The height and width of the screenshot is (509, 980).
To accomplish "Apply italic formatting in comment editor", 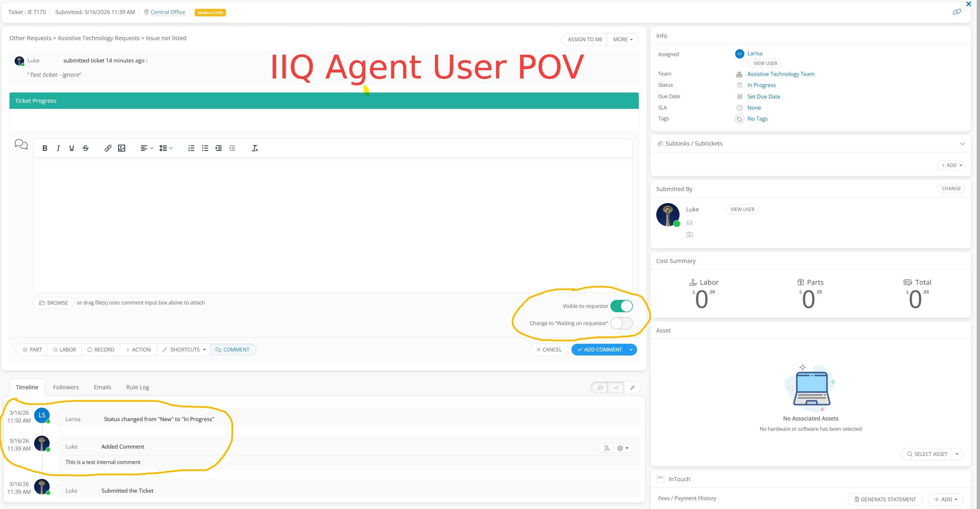I will [x=58, y=148].
